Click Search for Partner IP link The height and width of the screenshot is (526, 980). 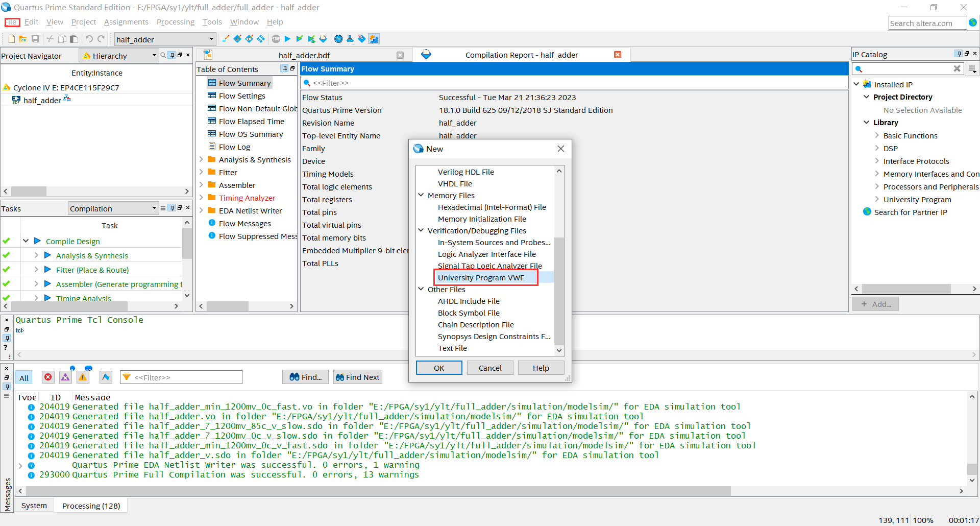(x=911, y=212)
